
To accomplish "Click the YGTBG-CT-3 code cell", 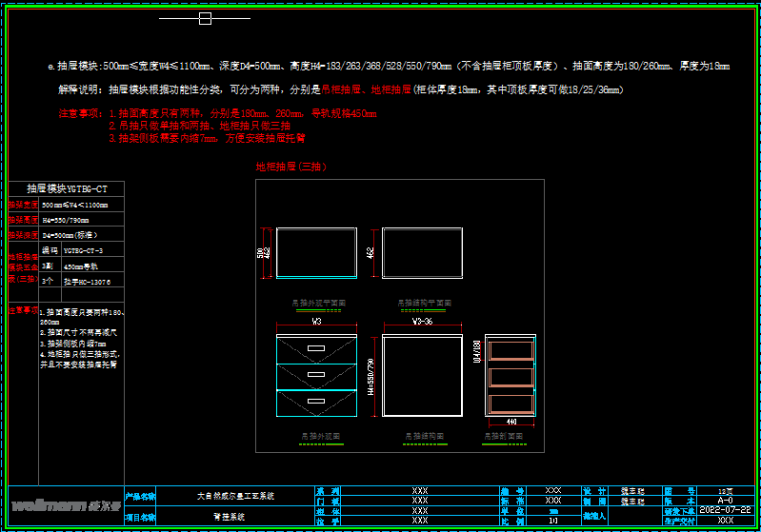I will (83, 249).
